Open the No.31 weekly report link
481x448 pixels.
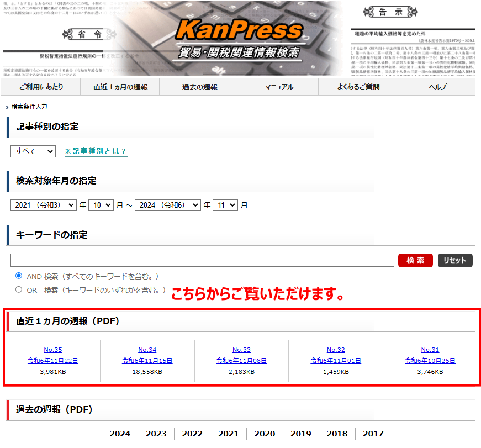click(x=430, y=350)
